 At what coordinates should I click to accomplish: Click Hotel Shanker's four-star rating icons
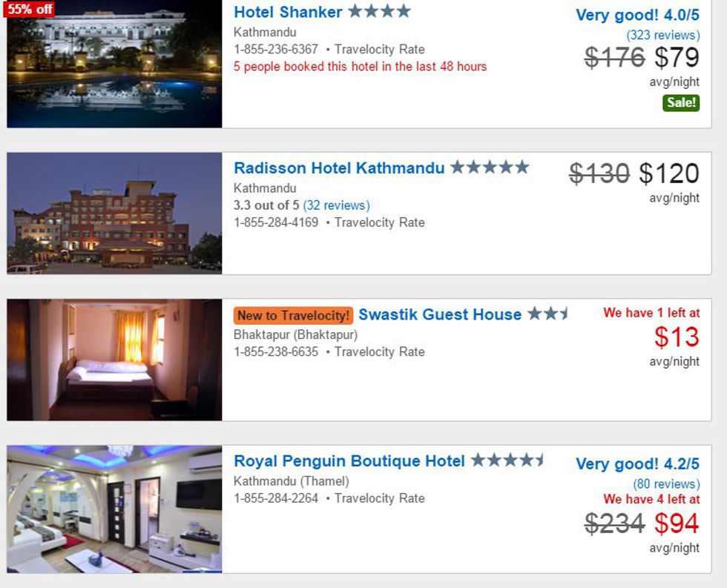tap(379, 12)
